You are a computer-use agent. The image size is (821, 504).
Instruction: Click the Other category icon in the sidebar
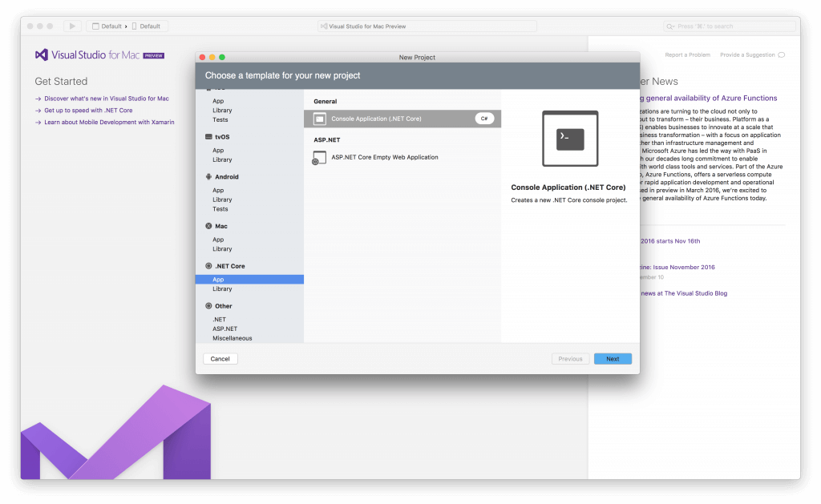click(208, 305)
